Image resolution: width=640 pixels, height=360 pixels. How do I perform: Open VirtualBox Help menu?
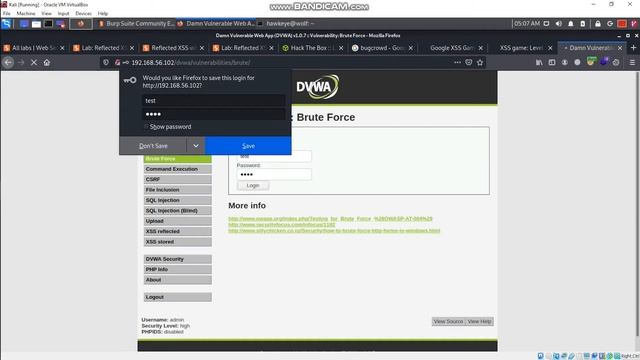click(x=102, y=13)
